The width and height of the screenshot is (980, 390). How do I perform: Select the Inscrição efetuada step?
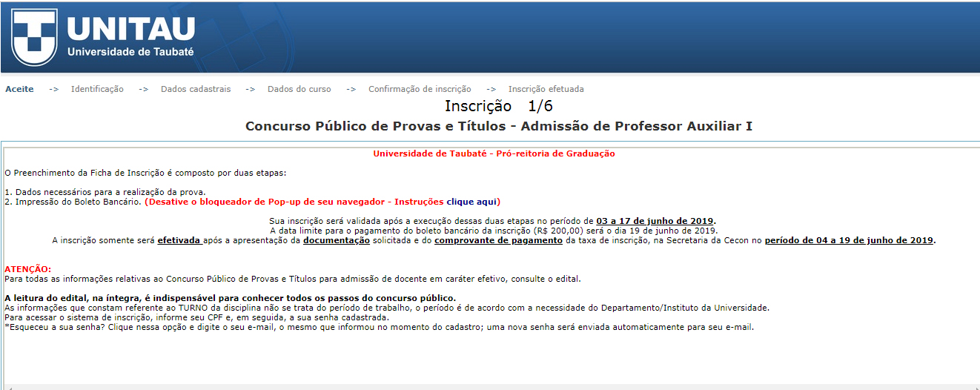[x=546, y=89]
